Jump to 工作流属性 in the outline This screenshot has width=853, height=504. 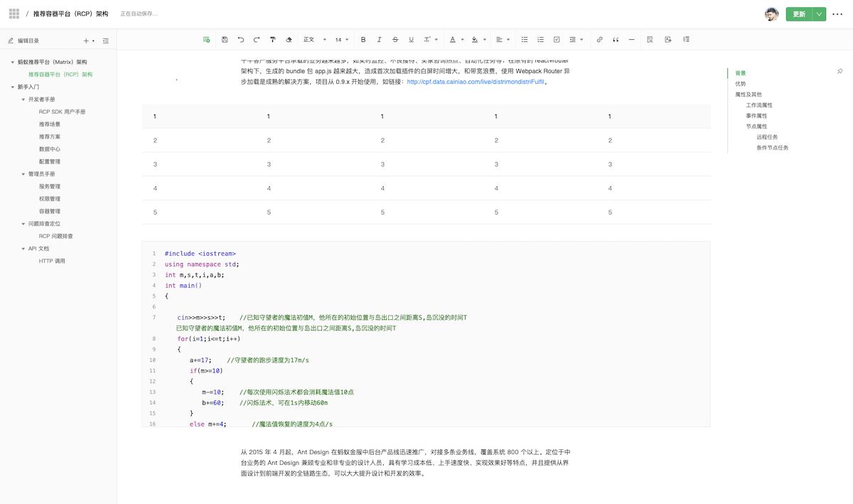coord(759,105)
